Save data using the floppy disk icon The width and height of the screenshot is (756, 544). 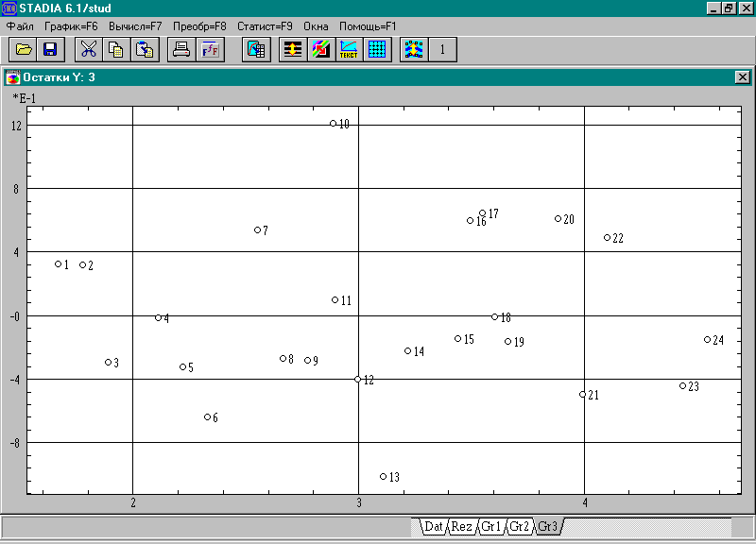(50, 49)
